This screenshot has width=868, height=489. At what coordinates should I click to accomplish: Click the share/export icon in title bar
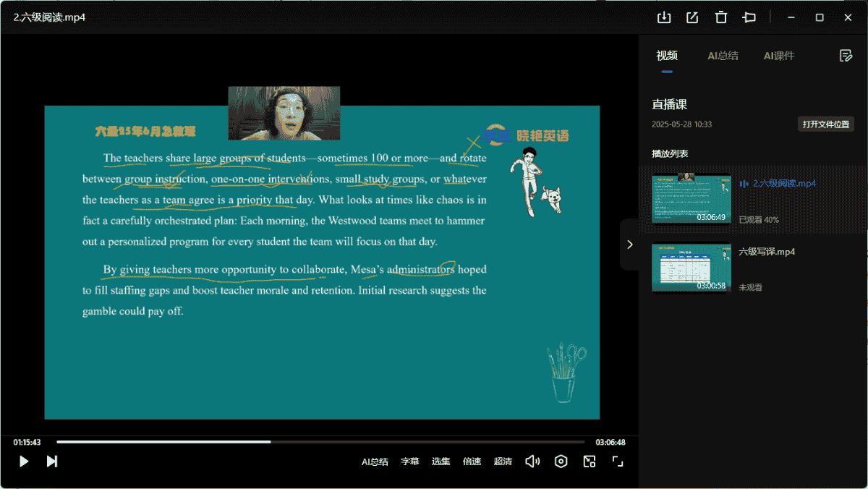pyautogui.click(x=692, y=17)
